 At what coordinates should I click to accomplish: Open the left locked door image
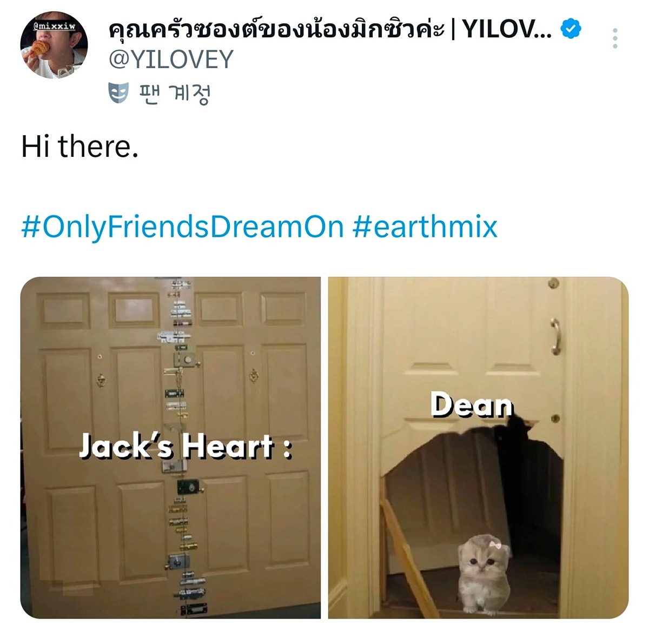(170, 448)
